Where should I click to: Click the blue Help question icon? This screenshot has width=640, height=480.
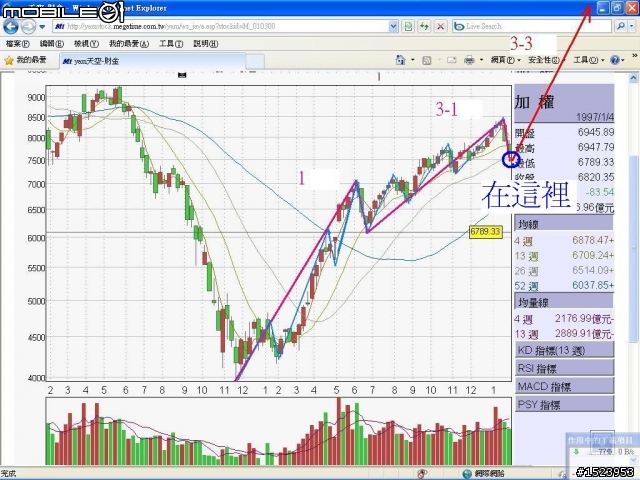pos(615,60)
